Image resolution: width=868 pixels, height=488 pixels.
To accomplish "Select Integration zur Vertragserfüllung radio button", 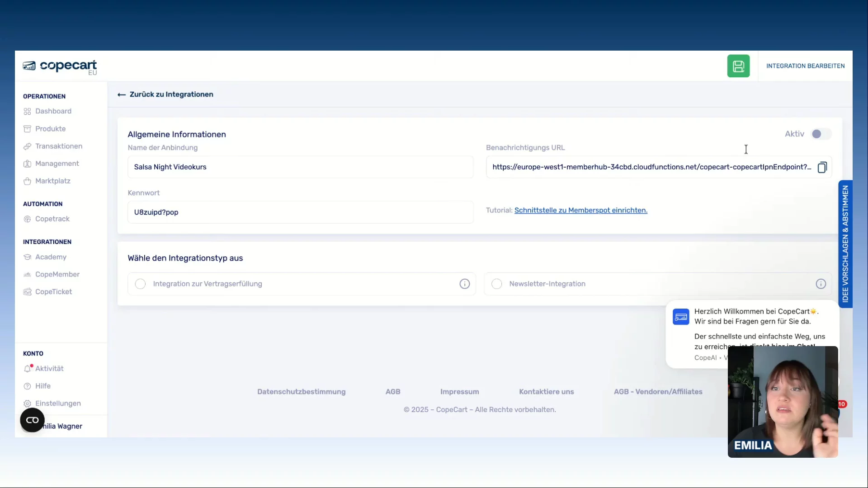I will [x=140, y=284].
